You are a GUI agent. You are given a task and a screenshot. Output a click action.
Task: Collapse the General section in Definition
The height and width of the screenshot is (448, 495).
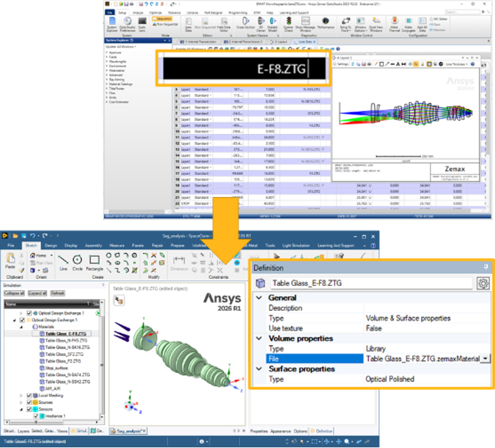coord(259,298)
